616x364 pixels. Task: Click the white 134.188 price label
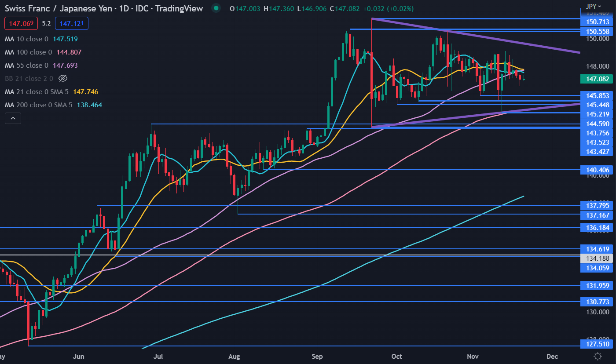598,258
